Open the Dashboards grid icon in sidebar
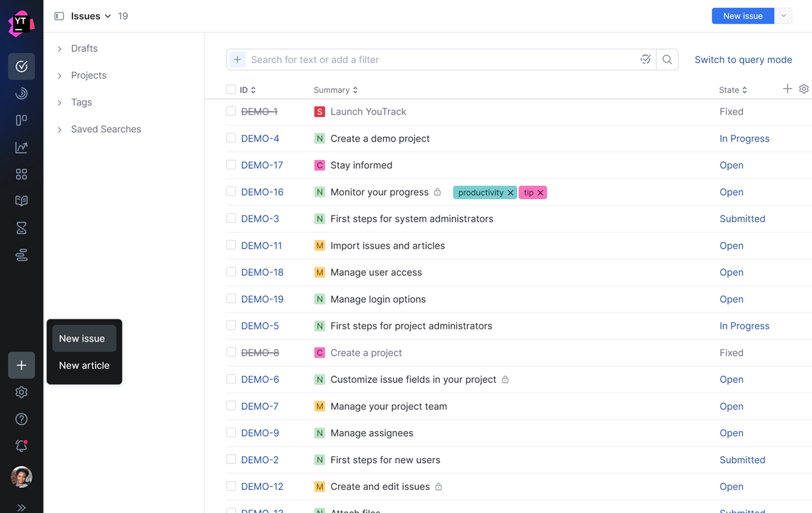 point(22,174)
